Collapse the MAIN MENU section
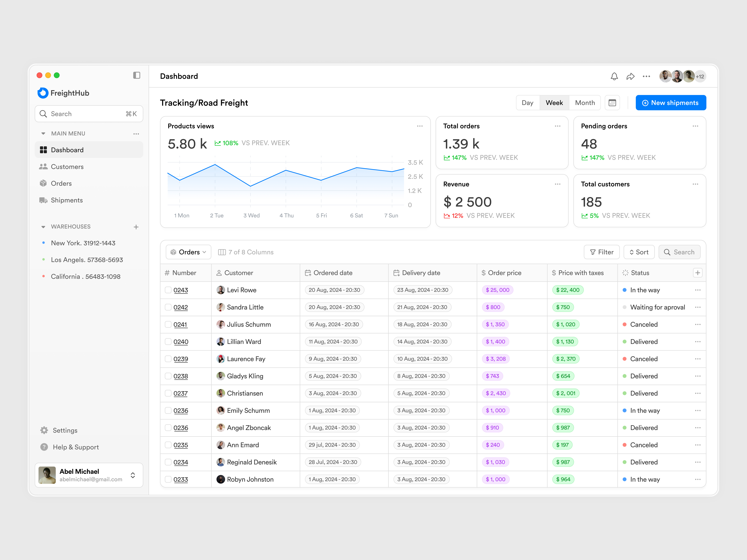Image resolution: width=747 pixels, height=560 pixels. click(x=43, y=134)
